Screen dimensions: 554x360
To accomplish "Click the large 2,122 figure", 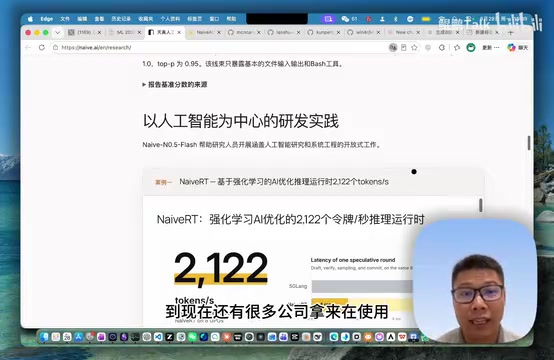I will tap(221, 268).
